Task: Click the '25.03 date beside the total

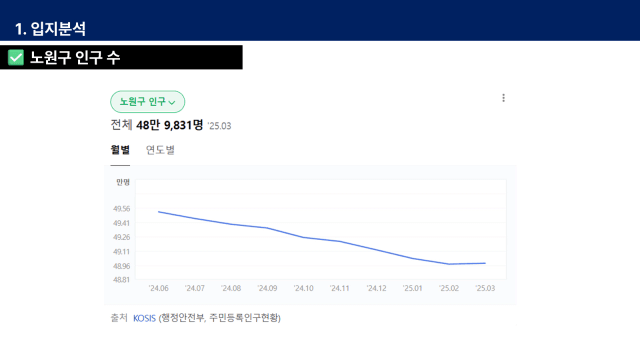Action: coord(220,126)
